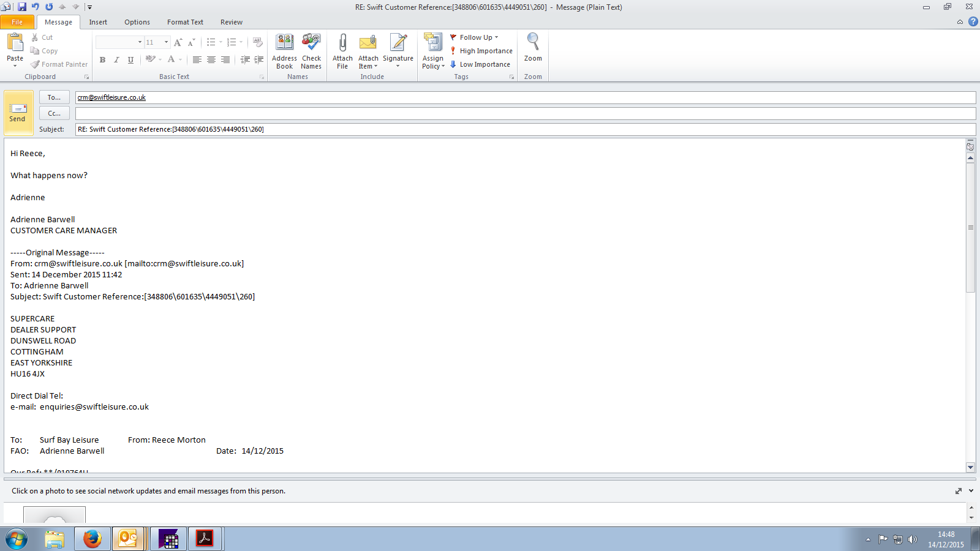Toggle High Importance on the message

point(481,51)
